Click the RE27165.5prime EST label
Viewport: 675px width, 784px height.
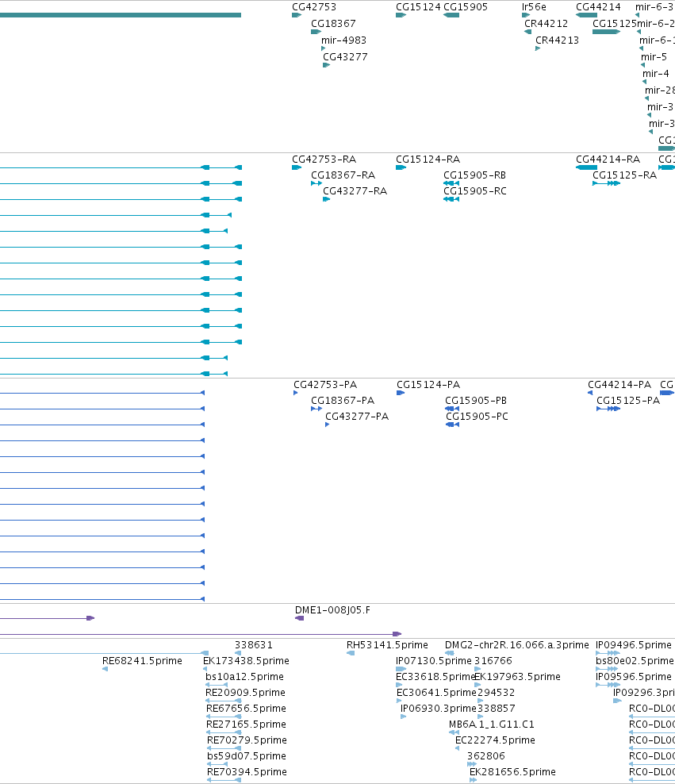pos(247,724)
